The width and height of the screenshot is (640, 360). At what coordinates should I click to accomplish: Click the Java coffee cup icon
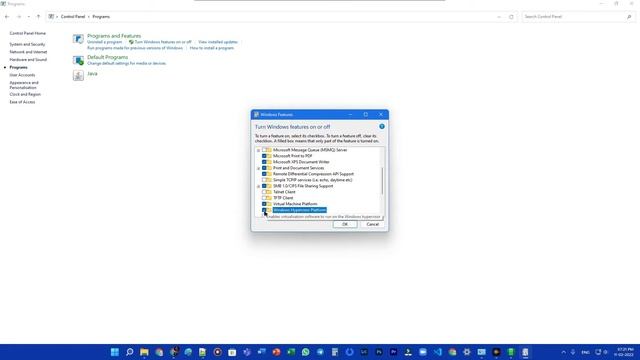pyautogui.click(x=78, y=75)
